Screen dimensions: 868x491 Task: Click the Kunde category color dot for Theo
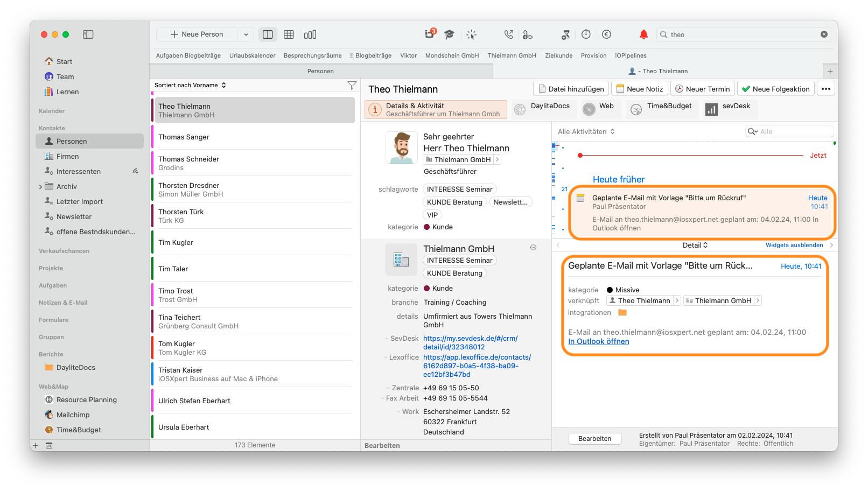(x=426, y=227)
